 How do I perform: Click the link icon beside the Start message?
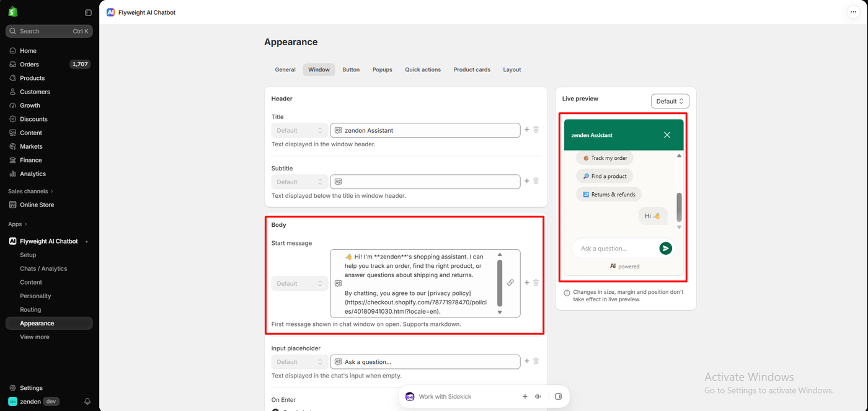pos(510,283)
